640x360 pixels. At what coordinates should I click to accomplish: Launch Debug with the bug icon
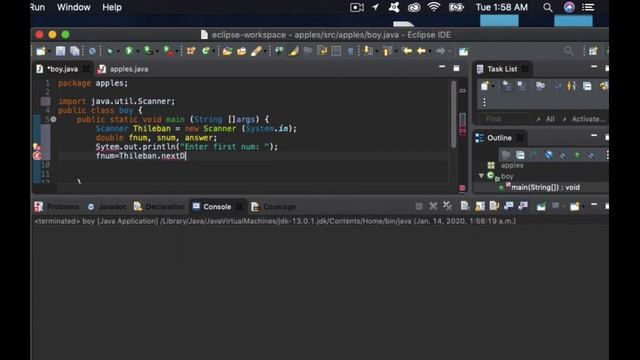click(x=109, y=51)
